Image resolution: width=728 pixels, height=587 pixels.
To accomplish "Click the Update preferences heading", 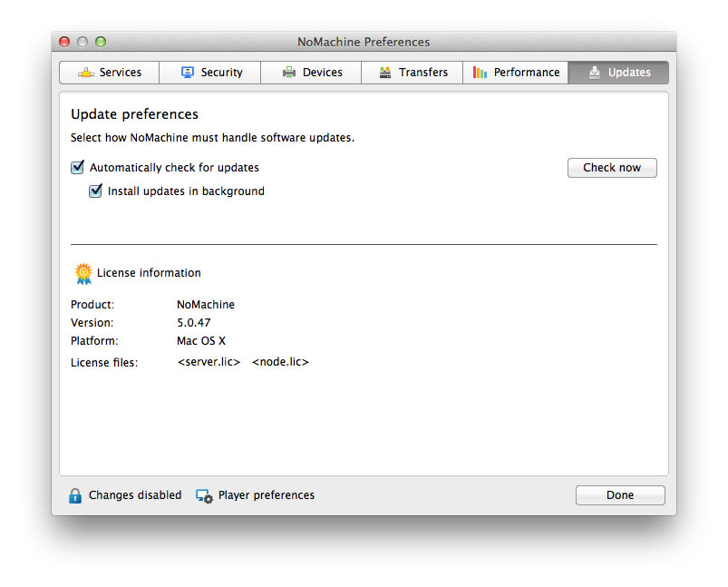I will (x=135, y=114).
